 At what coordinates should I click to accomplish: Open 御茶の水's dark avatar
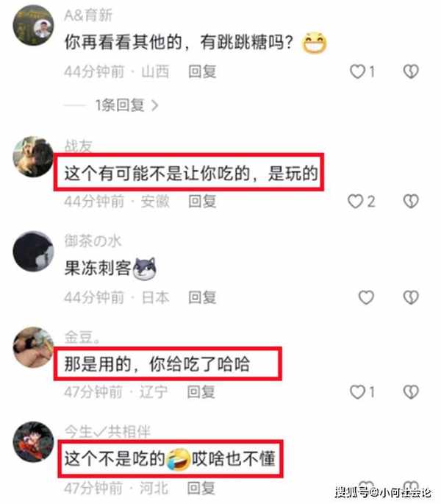pyautogui.click(x=33, y=251)
